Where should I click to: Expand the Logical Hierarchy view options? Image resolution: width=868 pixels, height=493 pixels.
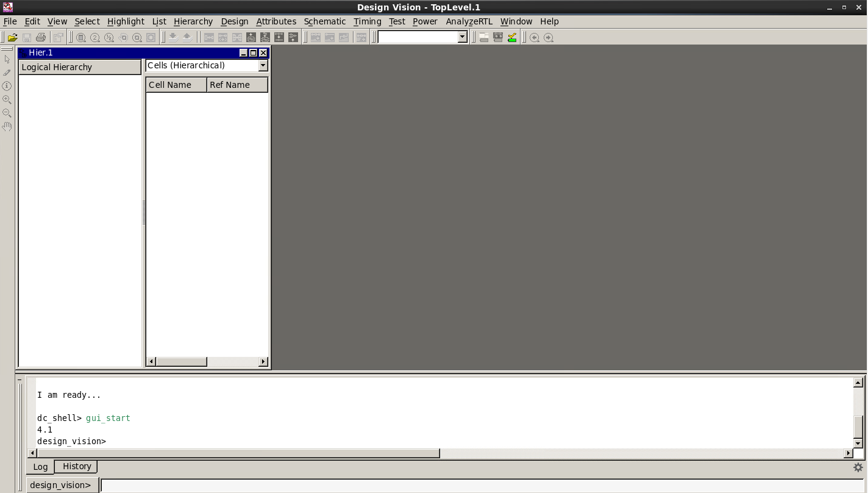click(x=80, y=67)
